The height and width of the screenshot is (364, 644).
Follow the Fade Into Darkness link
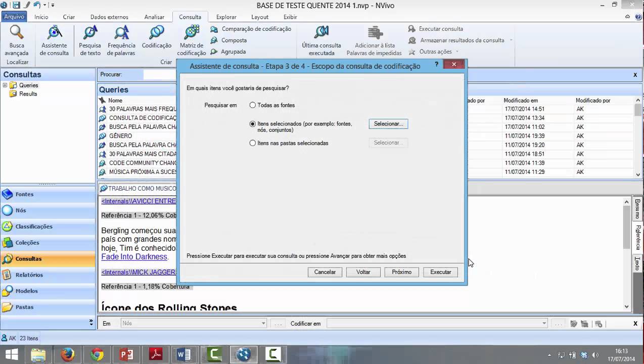click(134, 257)
